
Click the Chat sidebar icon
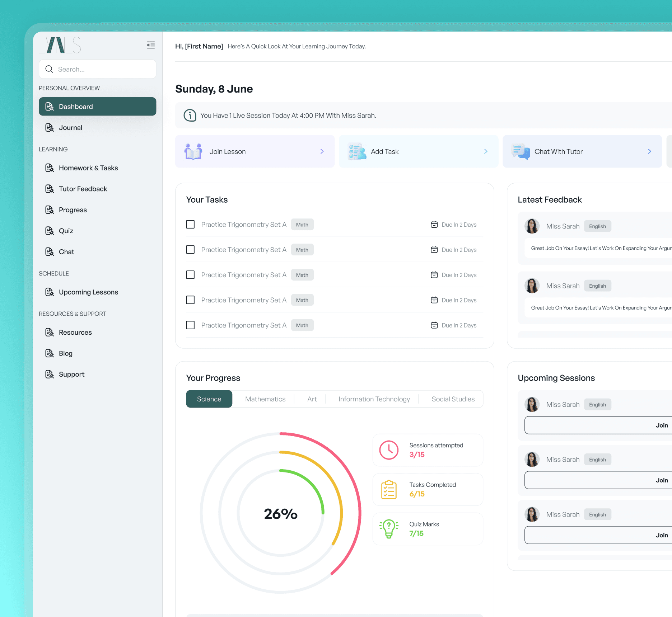point(50,252)
